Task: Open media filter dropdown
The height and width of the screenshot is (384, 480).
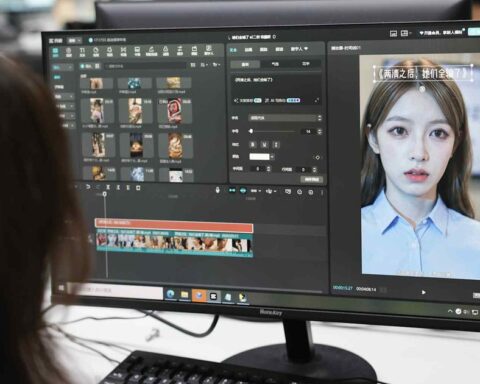Action: click(217, 64)
